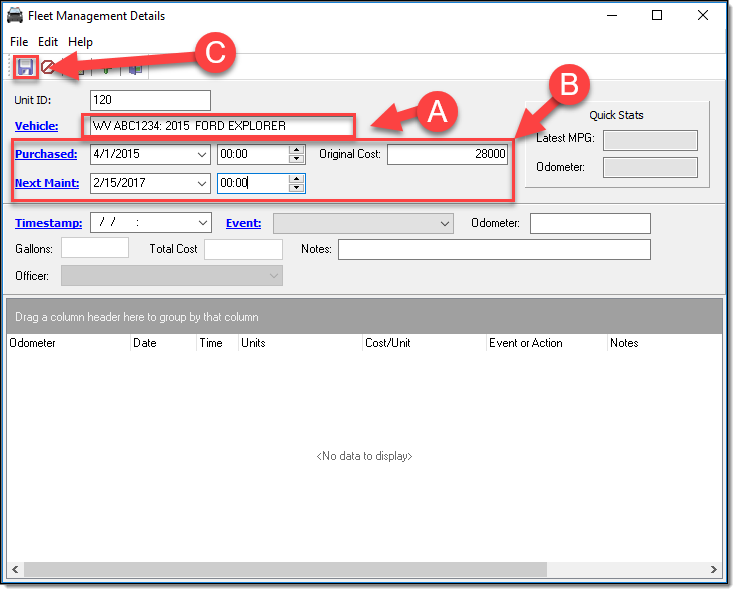The height and width of the screenshot is (593, 737).
Task: Open the Help menu
Action: pyautogui.click(x=80, y=42)
